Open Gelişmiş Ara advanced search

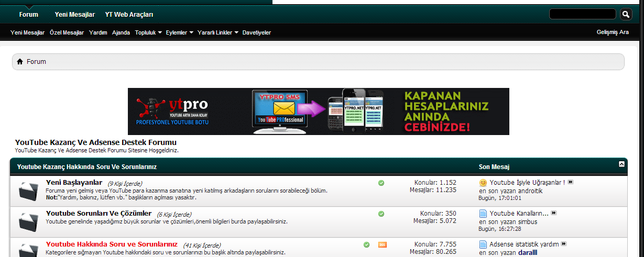613,32
